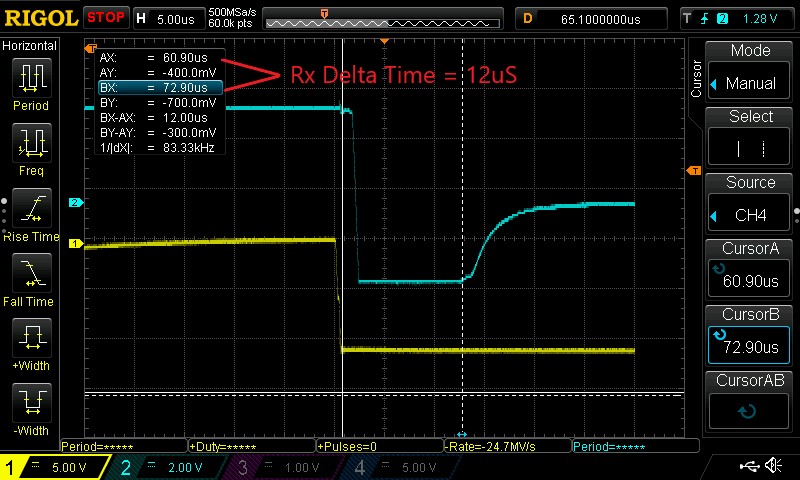Select the Freq measurement icon

(x=32, y=143)
